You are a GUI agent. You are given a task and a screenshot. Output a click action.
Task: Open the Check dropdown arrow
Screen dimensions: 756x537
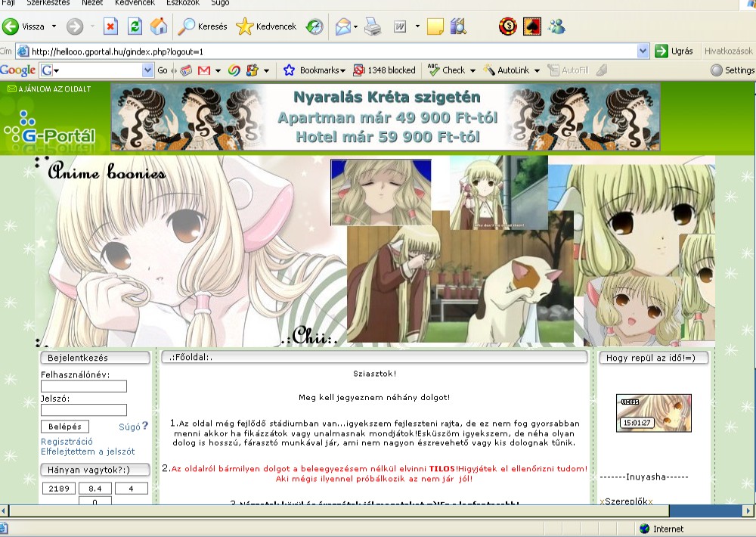pyautogui.click(x=472, y=71)
